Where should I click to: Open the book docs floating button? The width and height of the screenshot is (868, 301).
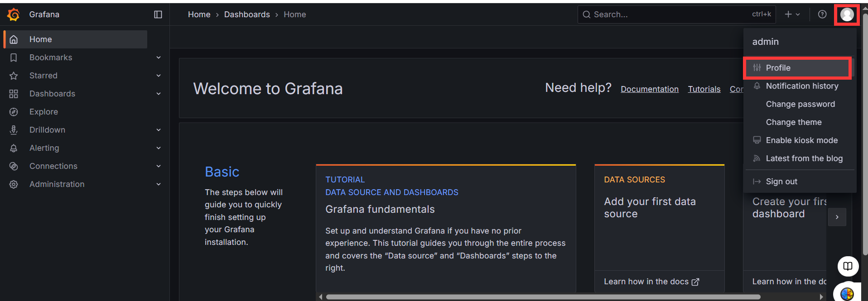point(848,266)
